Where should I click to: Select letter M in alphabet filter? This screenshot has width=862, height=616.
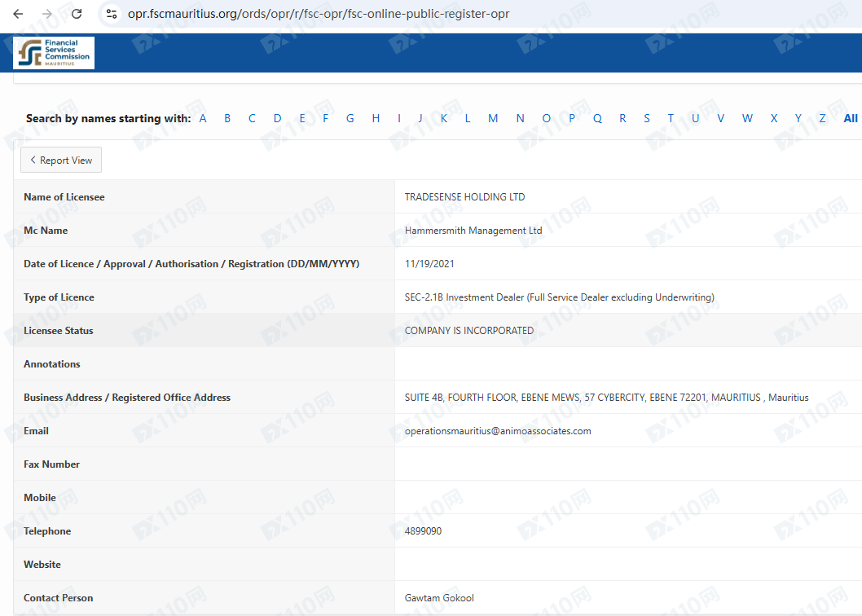(x=493, y=118)
